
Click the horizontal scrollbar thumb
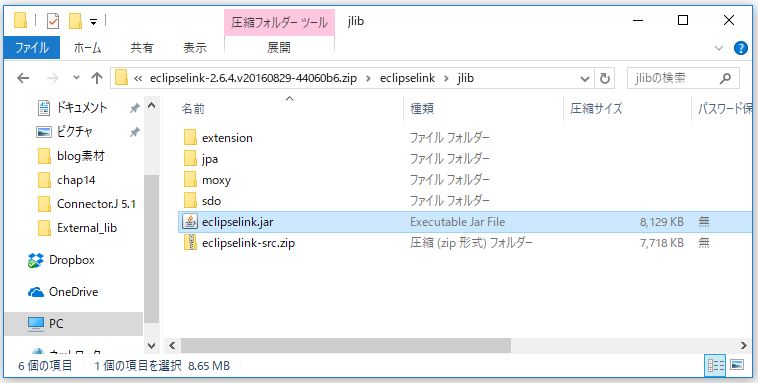pyautogui.click(x=346, y=345)
